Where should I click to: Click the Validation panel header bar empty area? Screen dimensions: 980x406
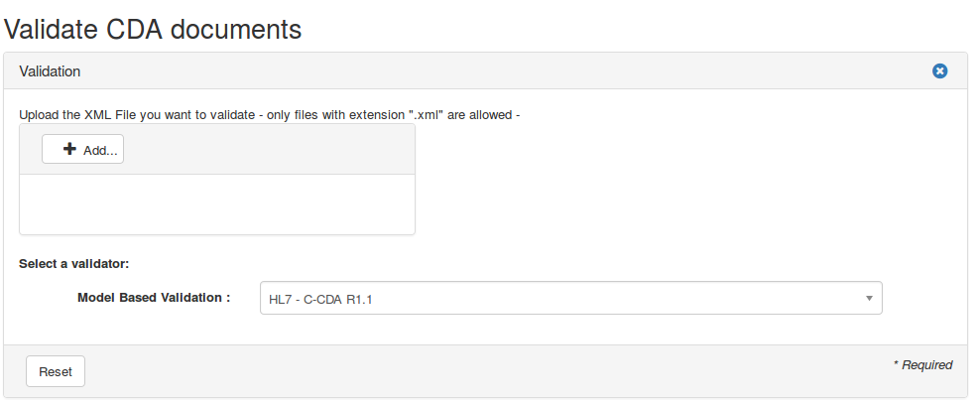[496, 71]
